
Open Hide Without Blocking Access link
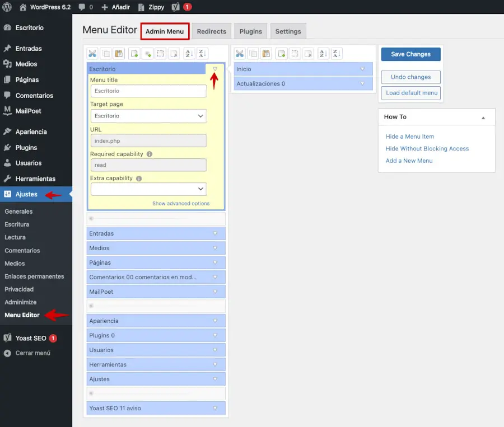coord(427,148)
